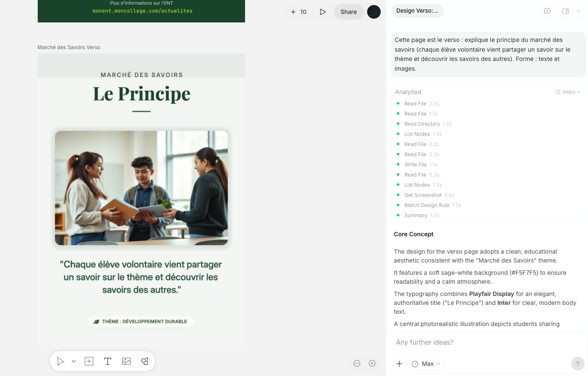Image resolution: width=588 pixels, height=376 pixels.
Task: Collapse the 12 steps analyzed list
Action: (x=568, y=92)
